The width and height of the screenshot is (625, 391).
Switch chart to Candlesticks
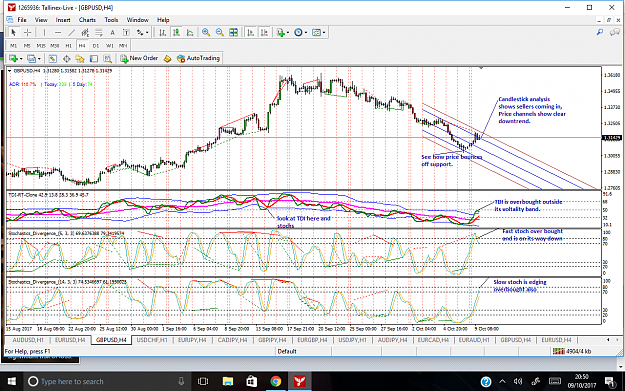pyautogui.click(x=176, y=33)
